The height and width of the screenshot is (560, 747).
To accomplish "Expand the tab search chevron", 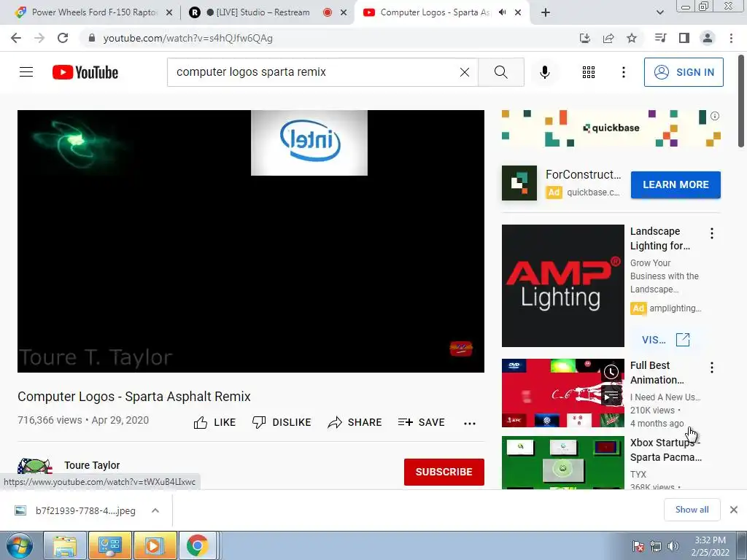I will 659,12.
